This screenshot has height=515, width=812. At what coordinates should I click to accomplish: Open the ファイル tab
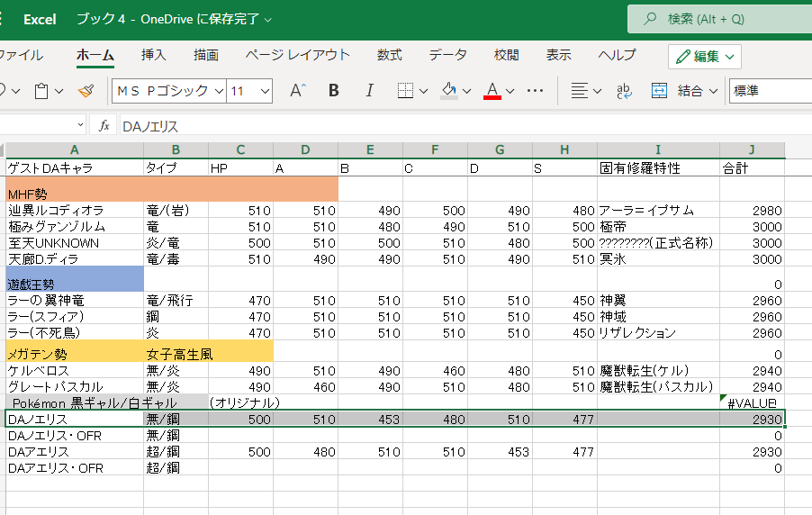20,55
